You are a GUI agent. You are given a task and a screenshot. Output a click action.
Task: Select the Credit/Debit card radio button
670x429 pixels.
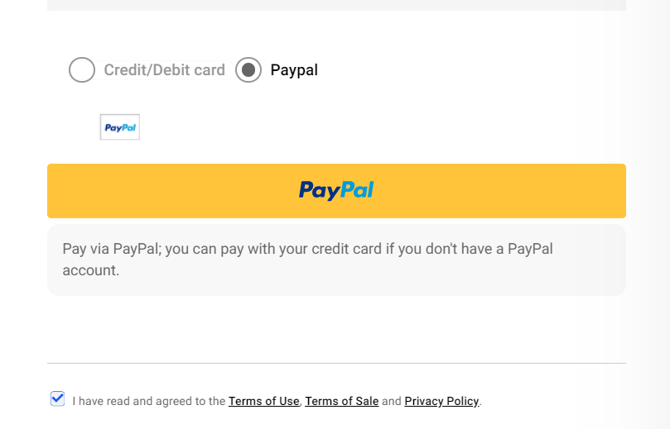click(x=82, y=70)
